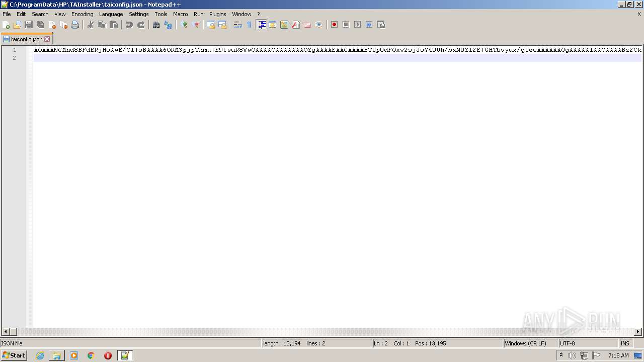The image size is (644, 362).
Task: Click the Open file toolbar icon
Action: coord(17,25)
